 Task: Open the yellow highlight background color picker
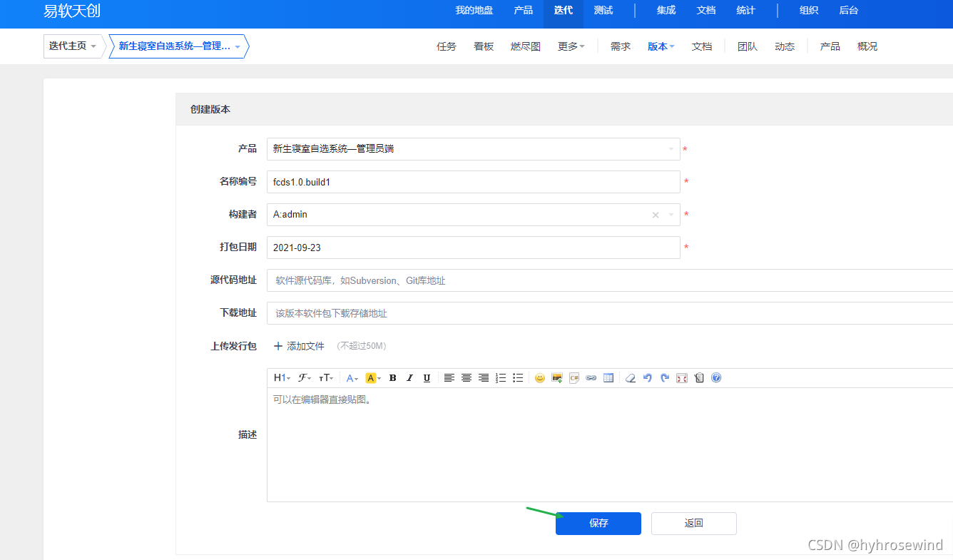pyautogui.click(x=373, y=378)
